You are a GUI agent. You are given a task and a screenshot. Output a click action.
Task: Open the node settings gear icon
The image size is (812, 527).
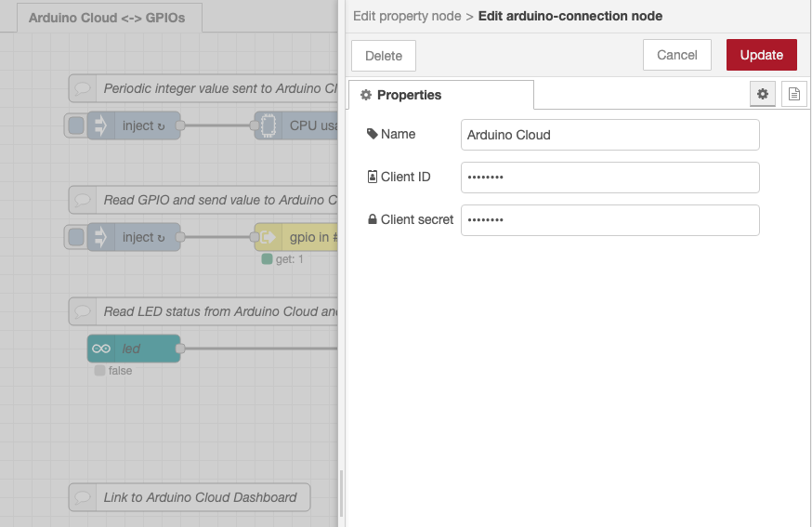coord(763,94)
